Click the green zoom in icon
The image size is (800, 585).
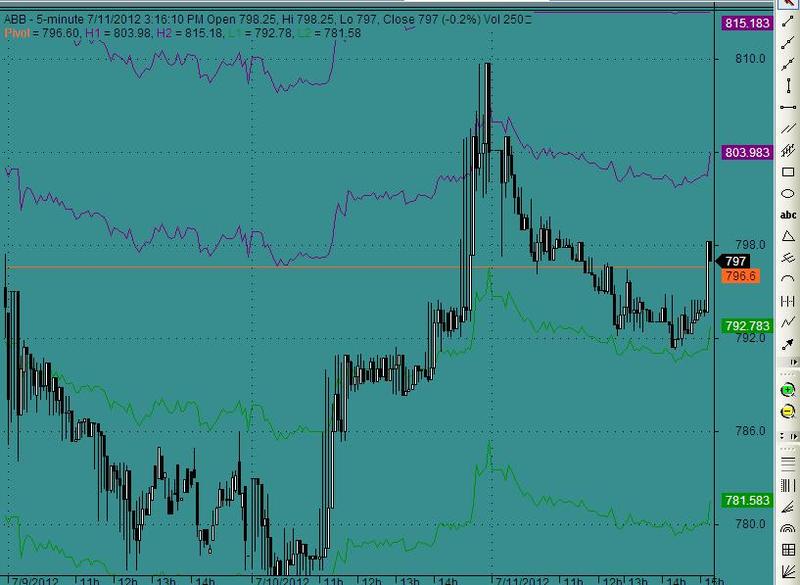click(x=788, y=391)
